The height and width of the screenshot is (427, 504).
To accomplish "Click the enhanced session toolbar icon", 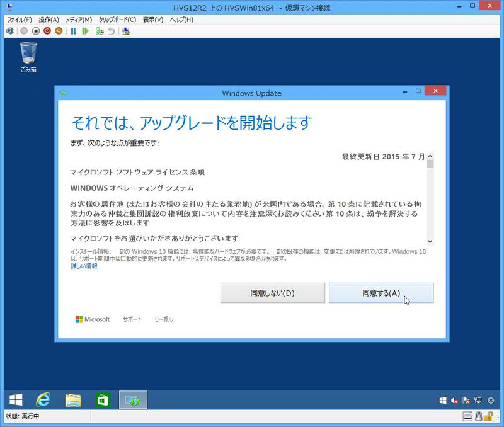I will [x=126, y=31].
